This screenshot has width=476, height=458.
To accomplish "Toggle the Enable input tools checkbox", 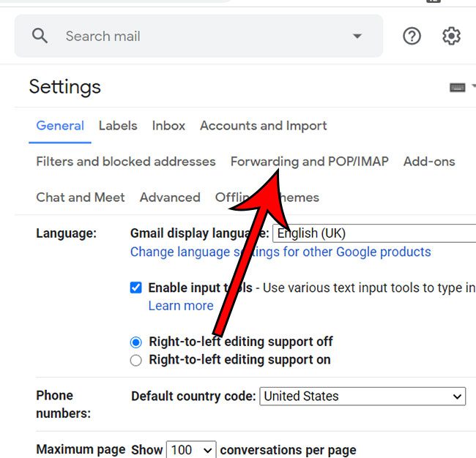I will coord(135,288).
